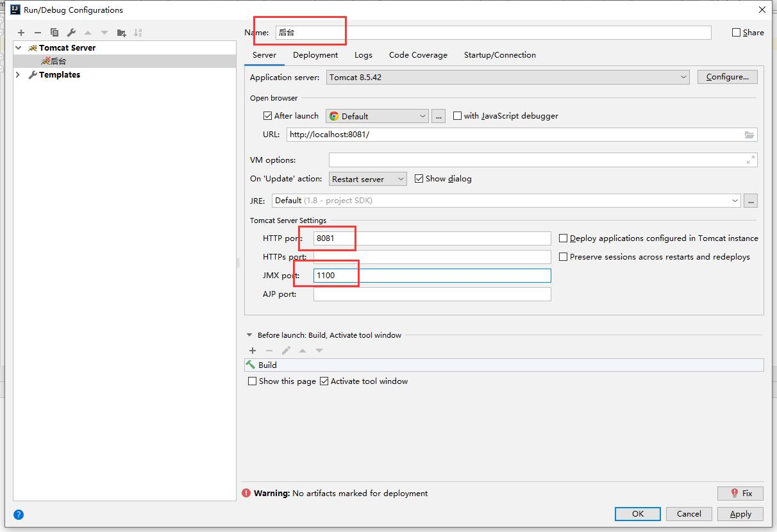
Task: Click the Sort Configurations icon
Action: point(138,33)
